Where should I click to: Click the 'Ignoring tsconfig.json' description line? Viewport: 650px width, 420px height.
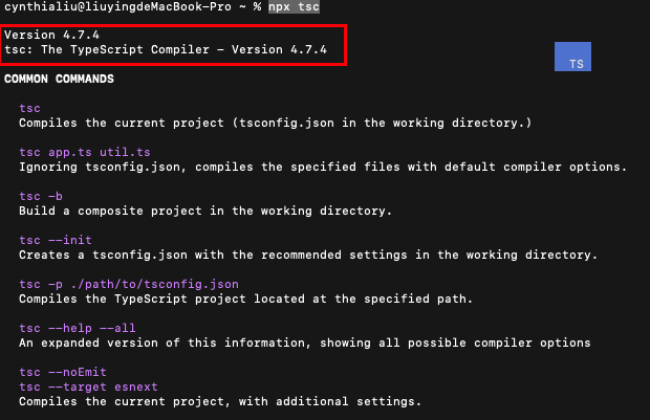[x=323, y=167]
